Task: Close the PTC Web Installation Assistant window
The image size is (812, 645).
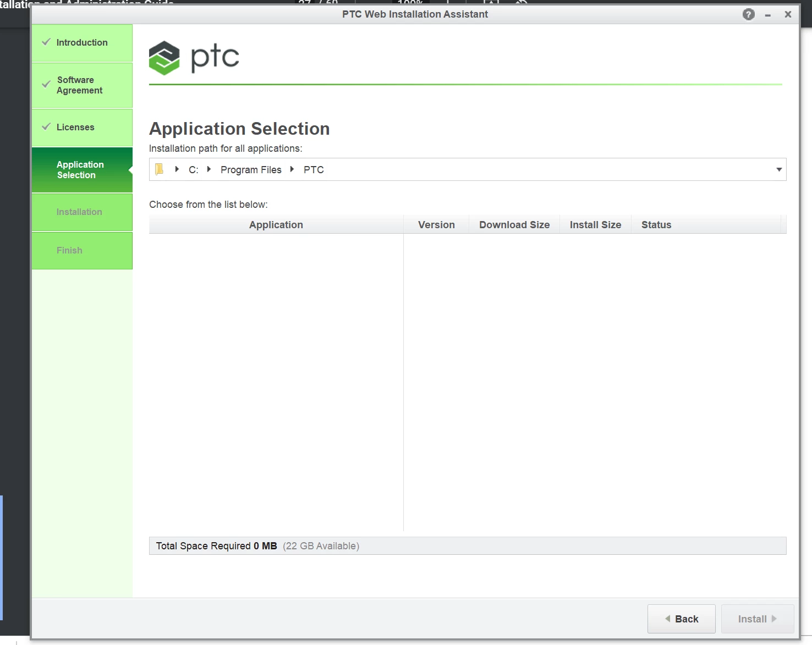Action: pos(788,14)
